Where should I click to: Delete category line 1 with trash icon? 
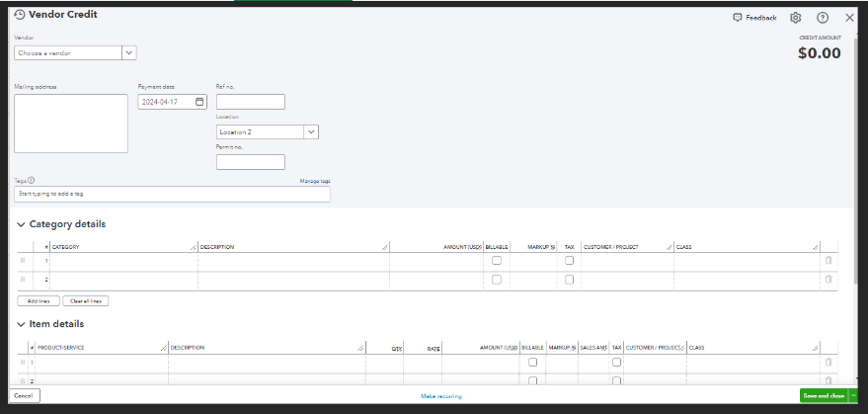[829, 261]
